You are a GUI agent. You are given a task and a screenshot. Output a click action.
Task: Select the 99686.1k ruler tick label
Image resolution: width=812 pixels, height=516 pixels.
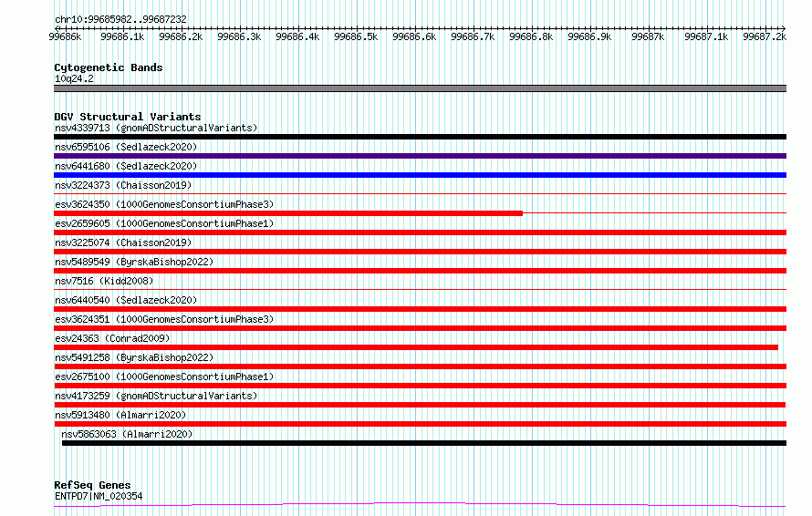(x=122, y=36)
